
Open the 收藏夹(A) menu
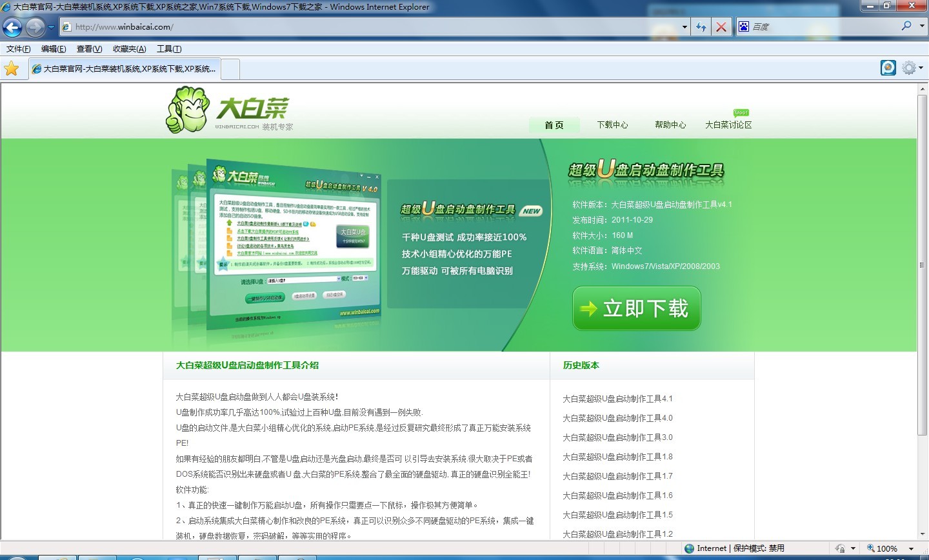(129, 49)
